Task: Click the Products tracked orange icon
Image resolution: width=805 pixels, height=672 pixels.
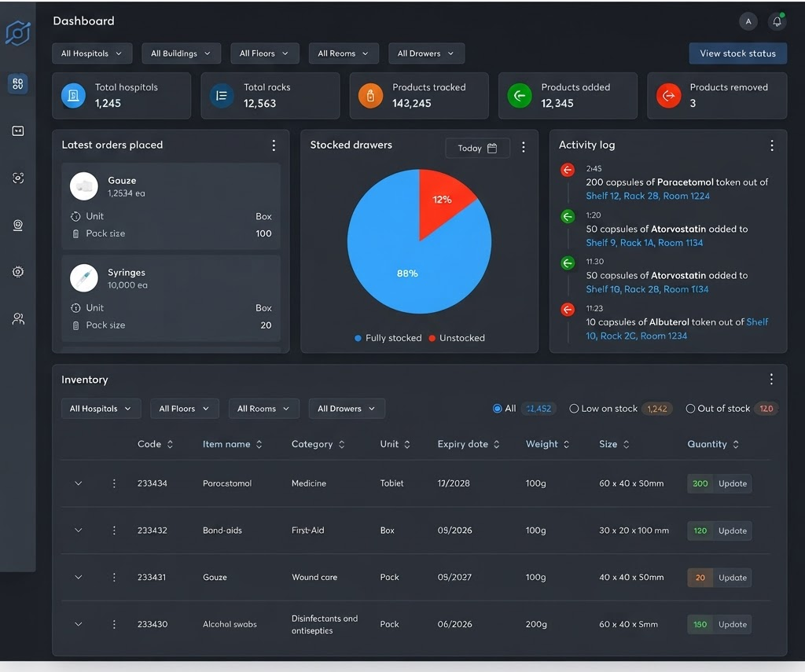Action: pyautogui.click(x=371, y=95)
